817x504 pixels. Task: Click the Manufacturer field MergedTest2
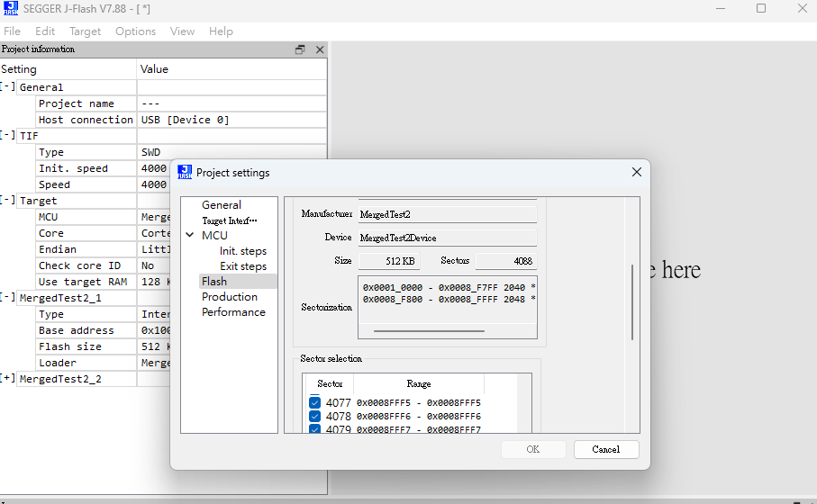pyautogui.click(x=448, y=214)
